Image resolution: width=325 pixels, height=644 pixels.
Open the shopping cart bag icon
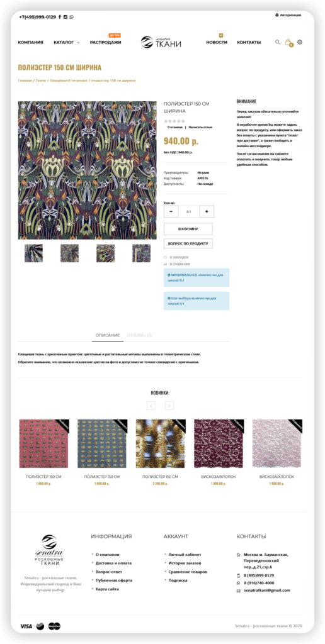pos(288,42)
